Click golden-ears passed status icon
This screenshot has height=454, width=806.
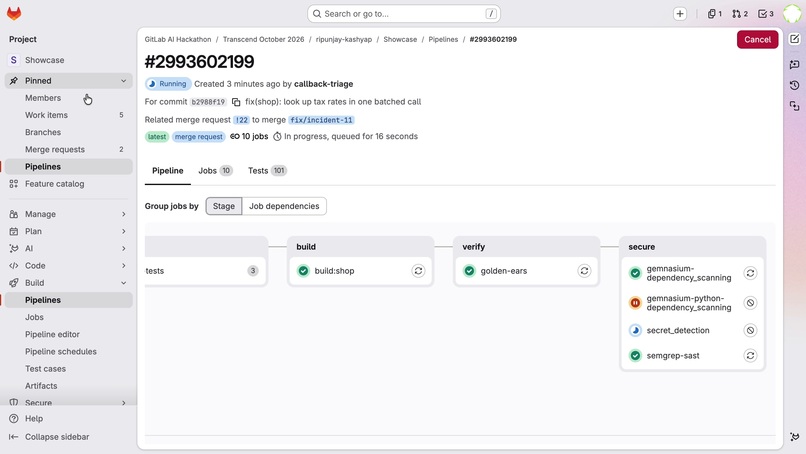(x=469, y=271)
